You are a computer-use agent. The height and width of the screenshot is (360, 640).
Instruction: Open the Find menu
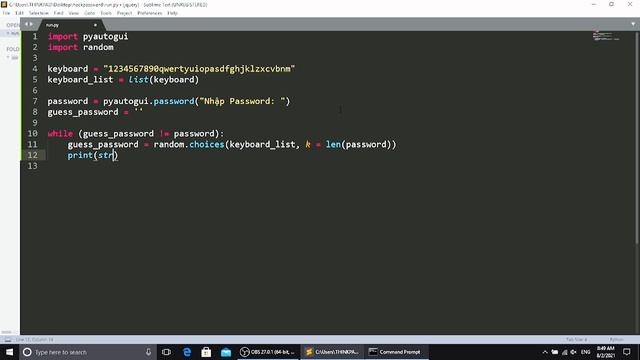coord(58,13)
